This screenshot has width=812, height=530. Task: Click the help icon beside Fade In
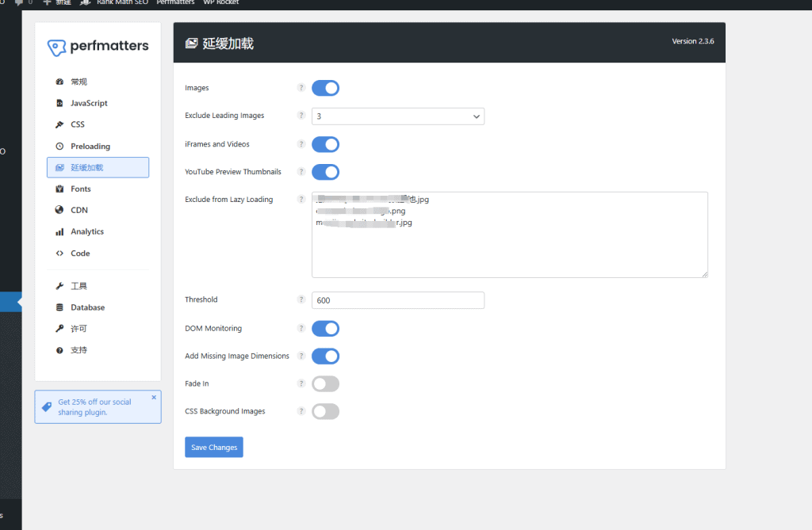(301, 383)
